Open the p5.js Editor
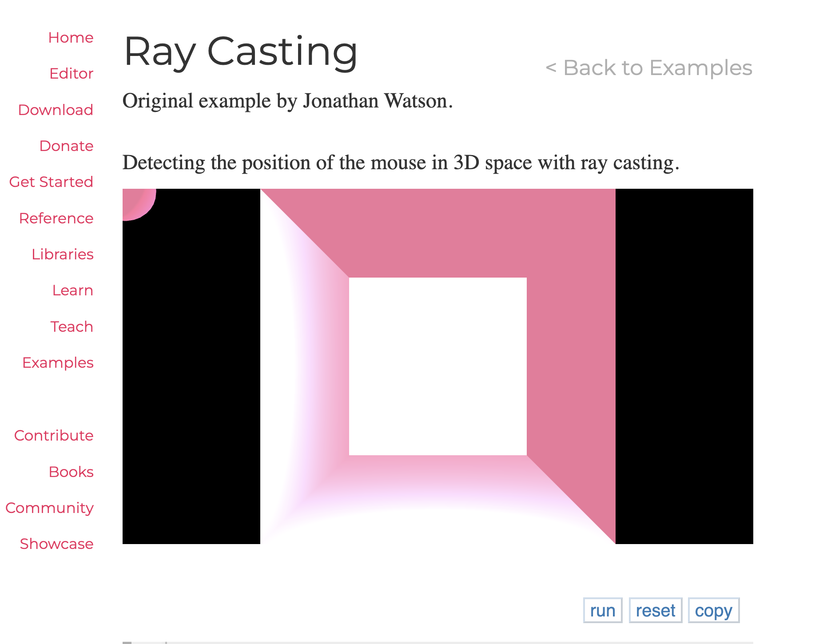 tap(71, 73)
